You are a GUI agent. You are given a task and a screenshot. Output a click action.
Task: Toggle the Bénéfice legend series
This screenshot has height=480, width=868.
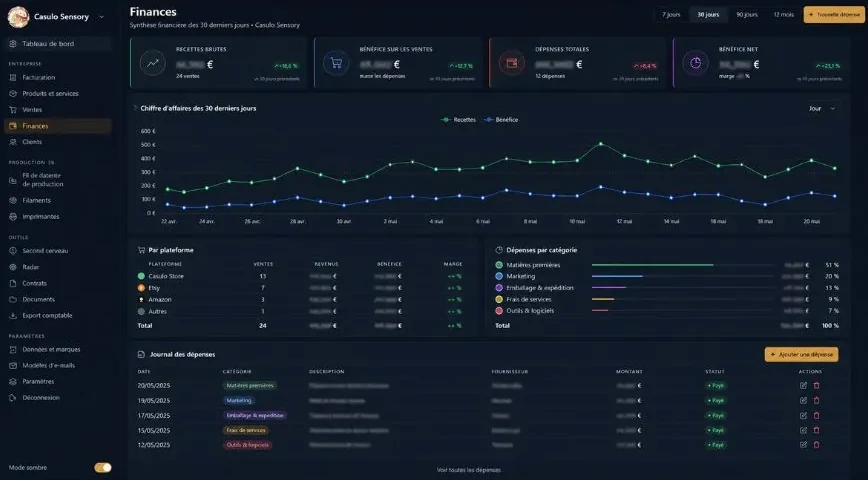pos(501,120)
